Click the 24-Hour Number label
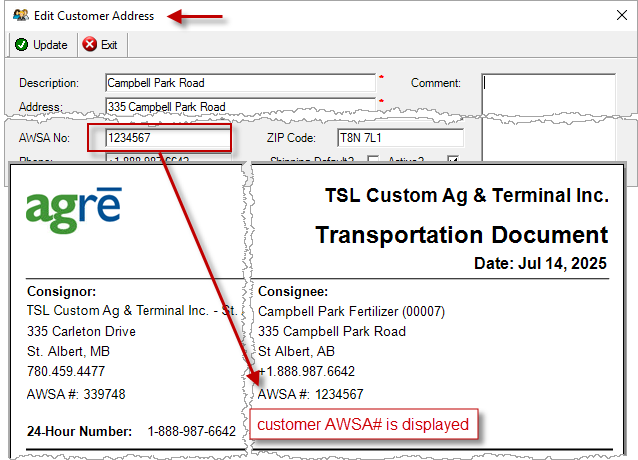Image resolution: width=638 pixels, height=460 pixels. pyautogui.click(x=79, y=432)
